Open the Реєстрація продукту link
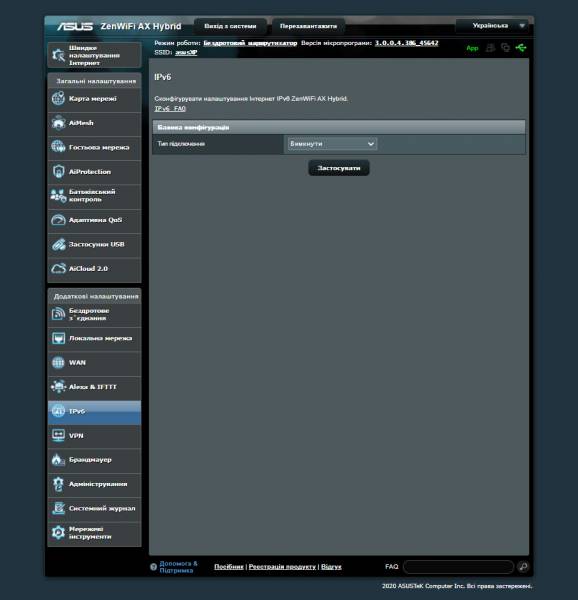This screenshot has width=578, height=600. 282,567
